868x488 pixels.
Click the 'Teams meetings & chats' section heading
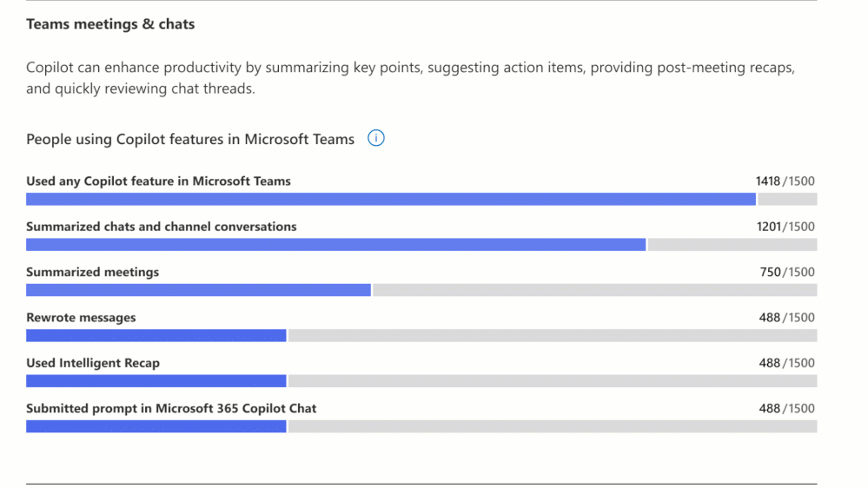[110, 23]
